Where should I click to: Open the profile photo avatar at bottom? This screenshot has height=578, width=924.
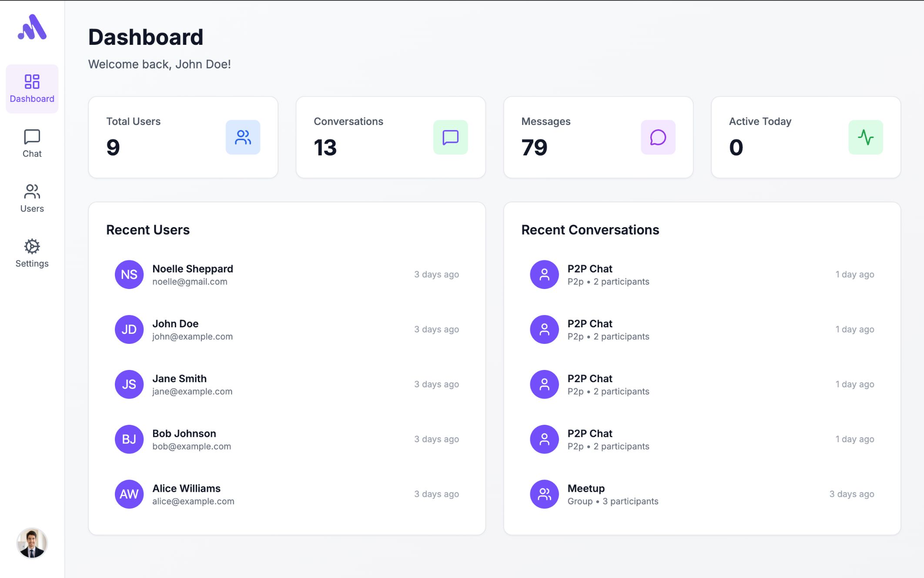(32, 543)
